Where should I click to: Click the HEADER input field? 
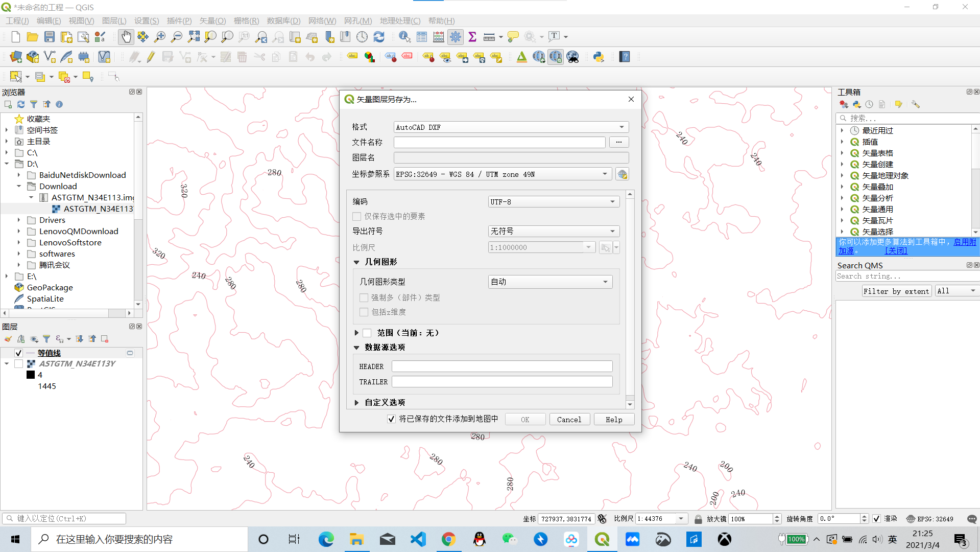[x=501, y=366]
